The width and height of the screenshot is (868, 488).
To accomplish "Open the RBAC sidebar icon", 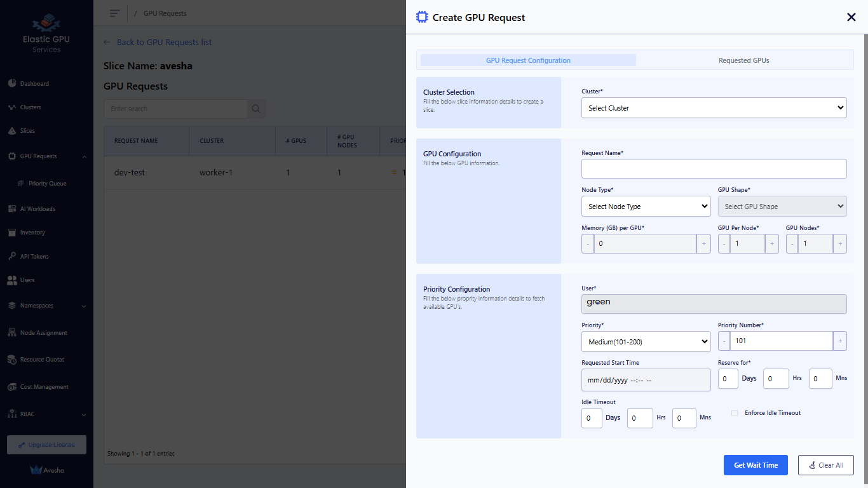I will 12,414.
